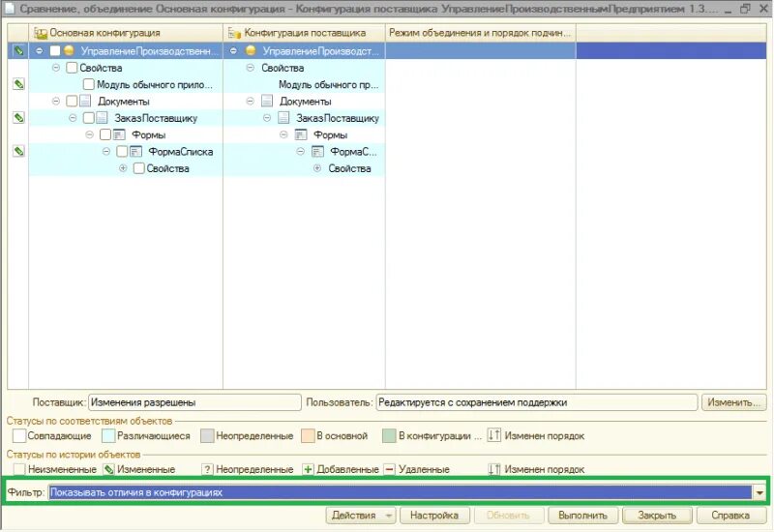
Task: Click the Основная конфигурация column header
Action: [126, 33]
